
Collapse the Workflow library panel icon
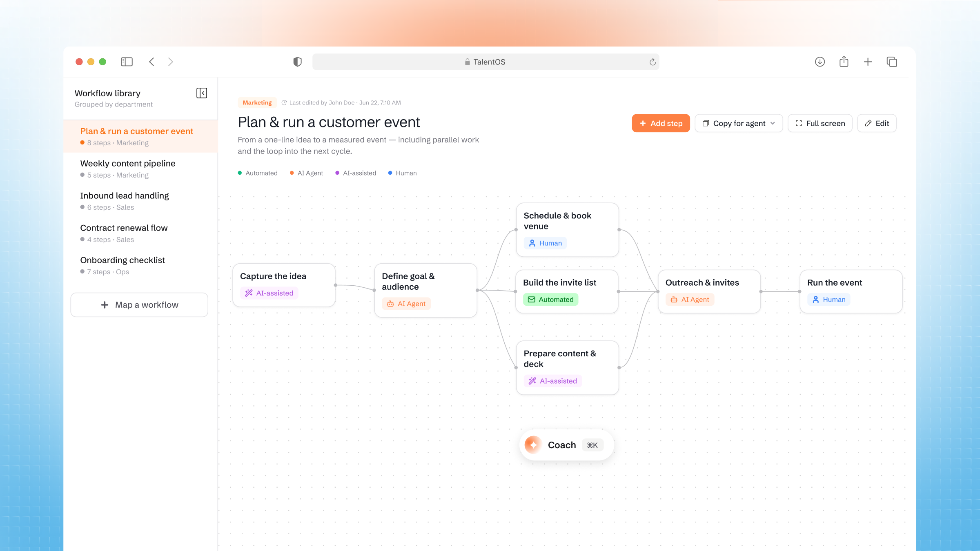(x=202, y=93)
